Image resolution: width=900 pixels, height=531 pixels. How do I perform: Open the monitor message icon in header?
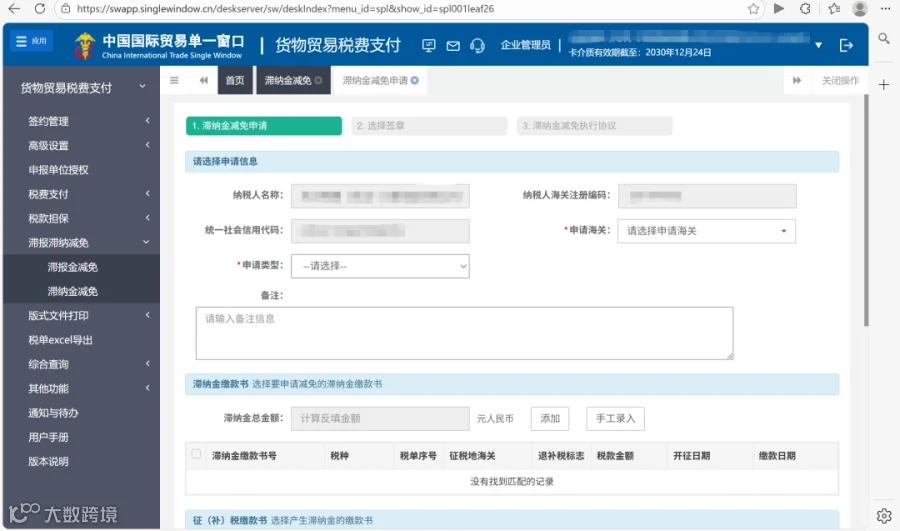(428, 45)
